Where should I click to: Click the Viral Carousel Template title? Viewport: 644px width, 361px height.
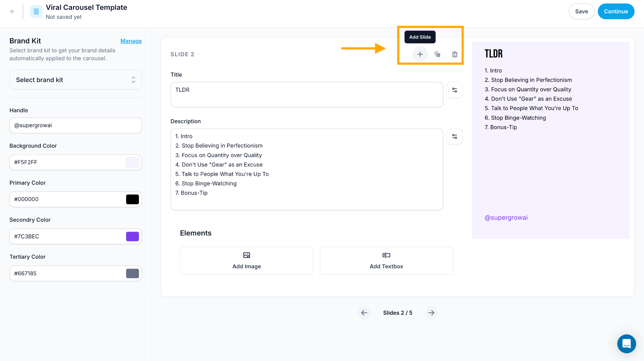[86, 8]
